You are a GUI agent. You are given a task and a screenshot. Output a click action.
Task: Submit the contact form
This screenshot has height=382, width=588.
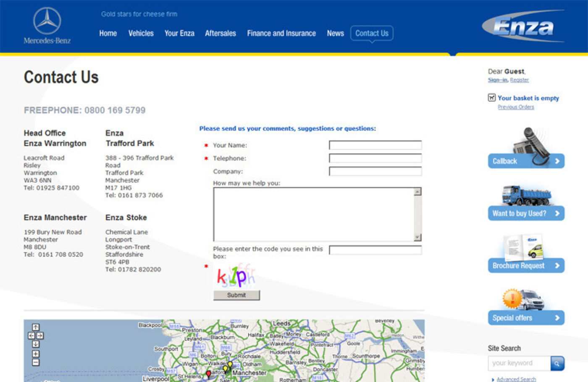236,295
